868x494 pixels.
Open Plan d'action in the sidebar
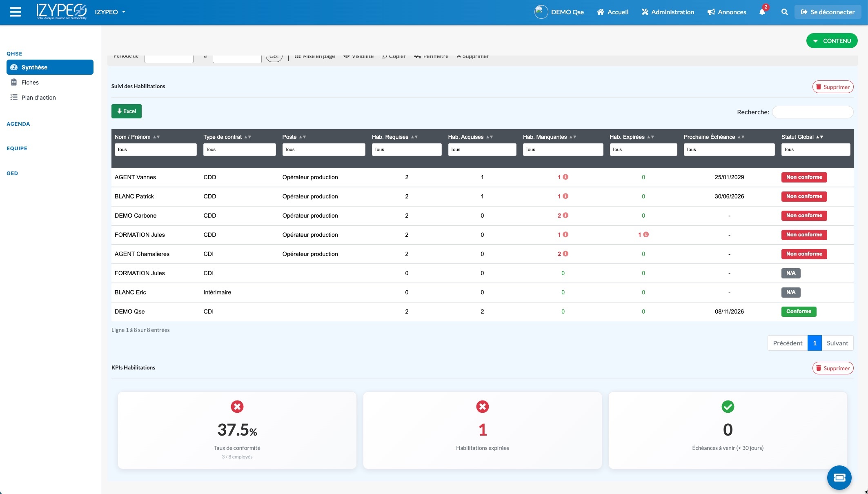pyautogui.click(x=38, y=98)
